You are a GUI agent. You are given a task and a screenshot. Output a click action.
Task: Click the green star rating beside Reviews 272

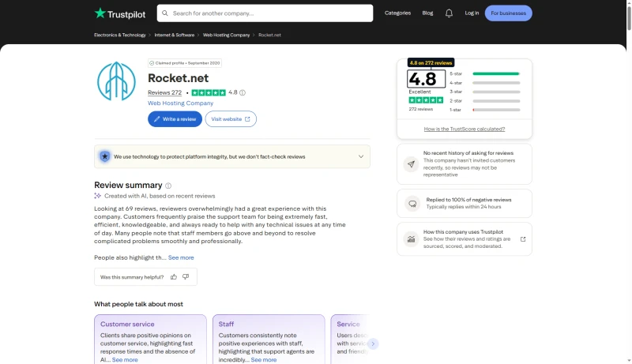click(209, 92)
